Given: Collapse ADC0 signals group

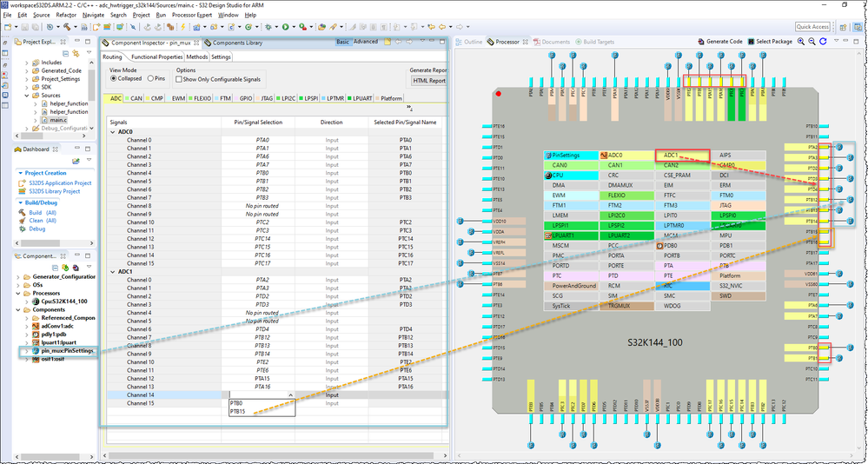Looking at the screenshot, I should [114, 132].
